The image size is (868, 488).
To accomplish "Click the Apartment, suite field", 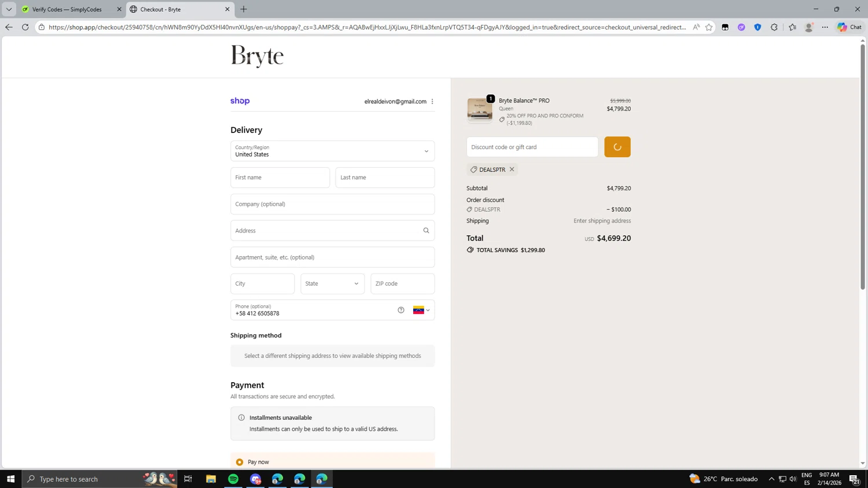I will (x=333, y=257).
